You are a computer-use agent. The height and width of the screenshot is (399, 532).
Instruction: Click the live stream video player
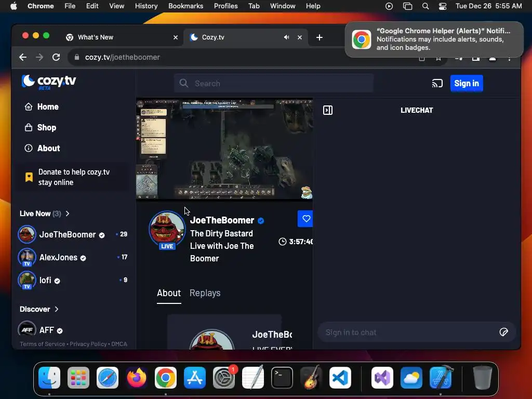[224, 149]
